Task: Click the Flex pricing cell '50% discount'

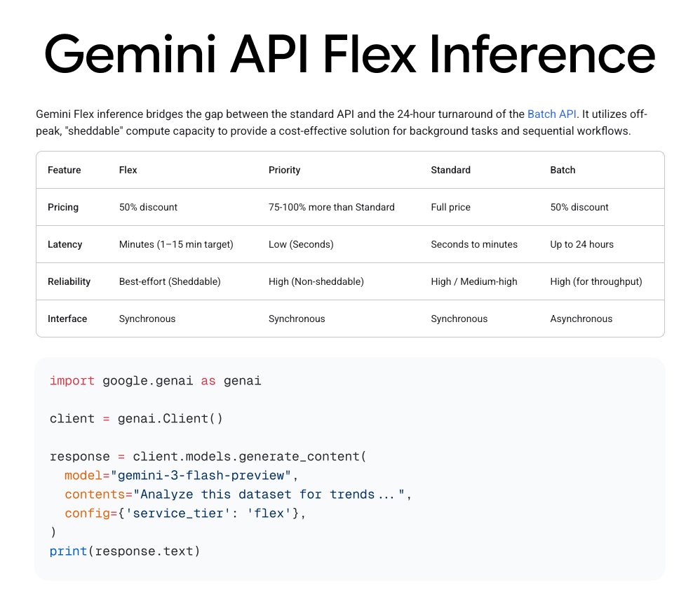Action: click(x=148, y=207)
